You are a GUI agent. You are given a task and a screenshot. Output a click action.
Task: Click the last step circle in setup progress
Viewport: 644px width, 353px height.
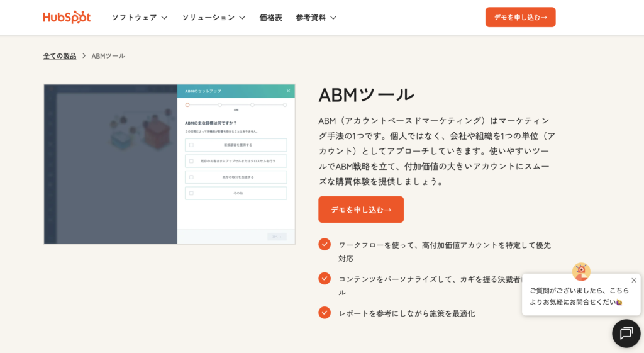pos(285,105)
